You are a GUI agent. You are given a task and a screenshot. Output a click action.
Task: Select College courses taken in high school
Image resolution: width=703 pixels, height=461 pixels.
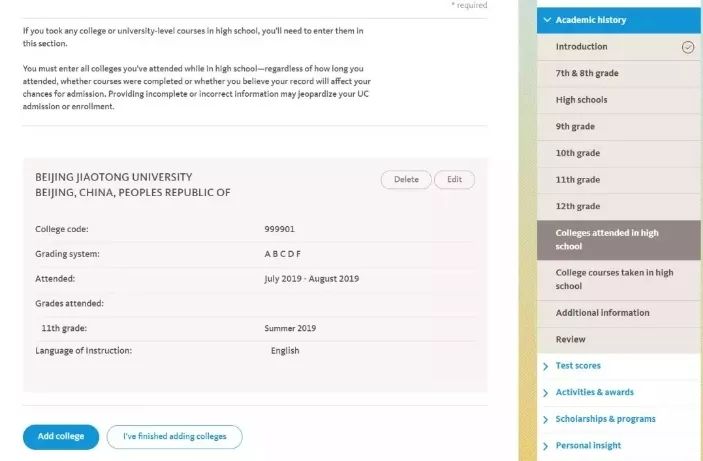[x=619, y=280]
